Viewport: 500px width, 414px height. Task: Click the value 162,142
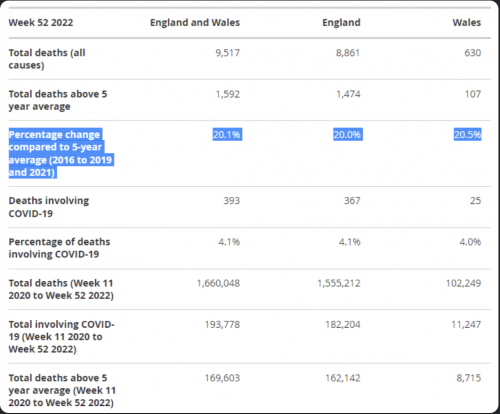[x=343, y=378]
